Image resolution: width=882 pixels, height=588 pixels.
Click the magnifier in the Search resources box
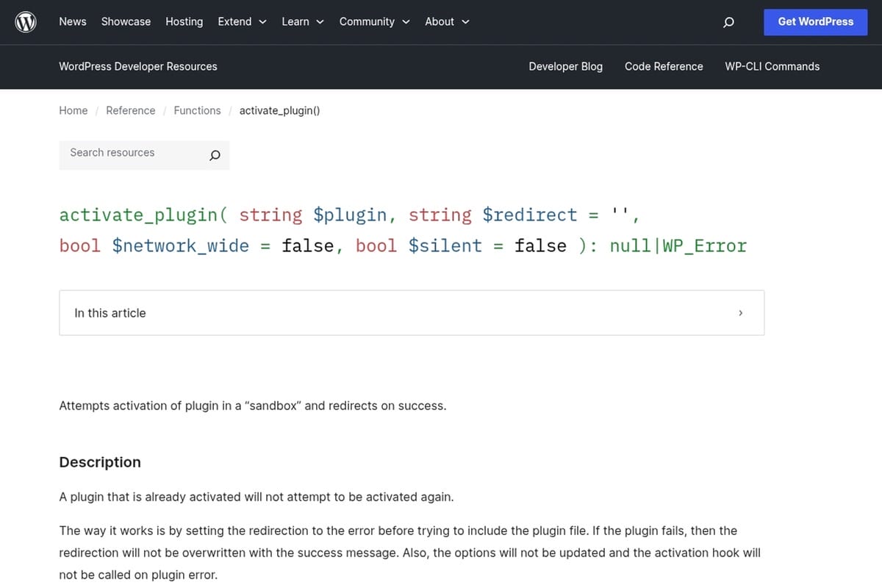click(215, 155)
